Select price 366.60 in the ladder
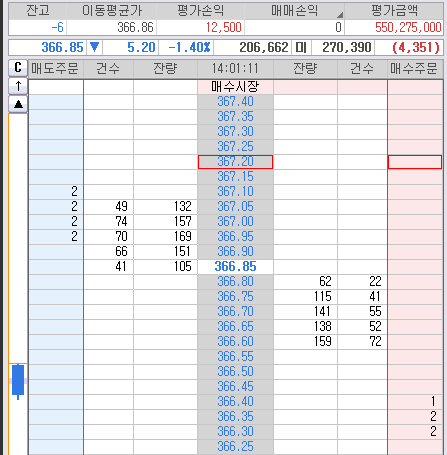The image size is (447, 455). click(235, 341)
